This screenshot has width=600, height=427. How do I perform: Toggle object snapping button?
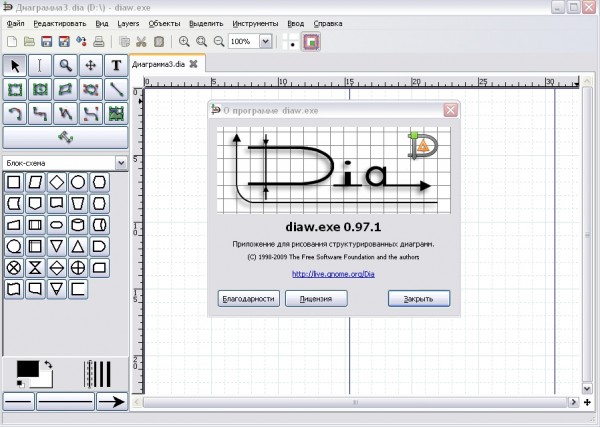pos(311,41)
